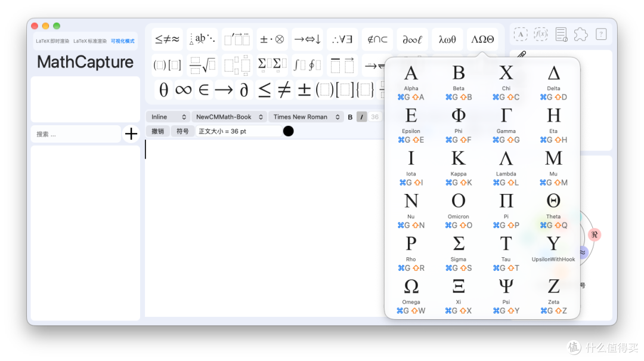Open the logic symbols palette ∴∀∃
This screenshot has height=361, width=644.
pyautogui.click(x=342, y=39)
